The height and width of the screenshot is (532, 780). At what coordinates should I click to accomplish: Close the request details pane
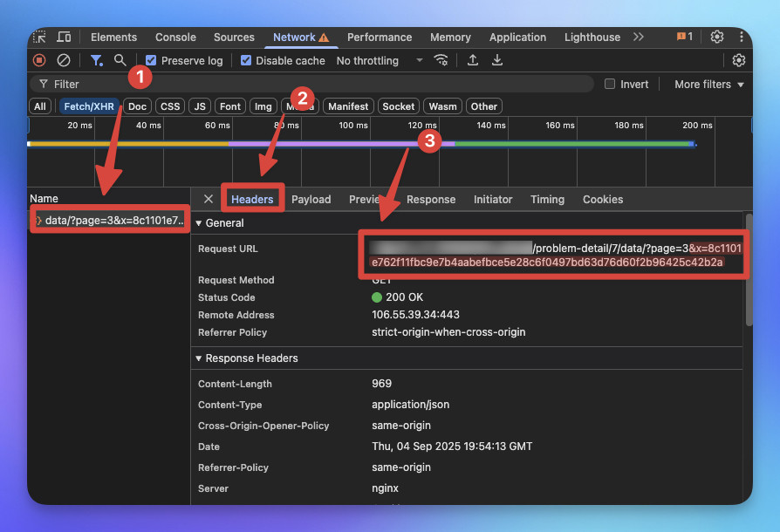point(209,199)
